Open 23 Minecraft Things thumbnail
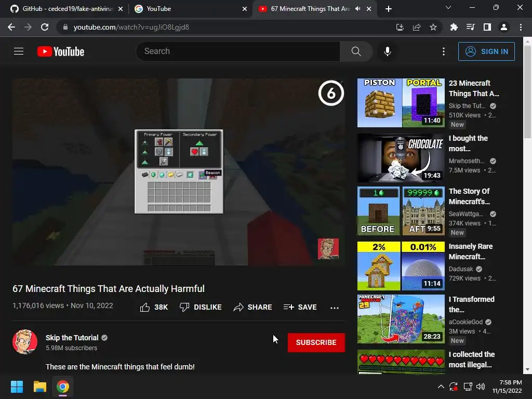This screenshot has height=399, width=532. pos(401,103)
